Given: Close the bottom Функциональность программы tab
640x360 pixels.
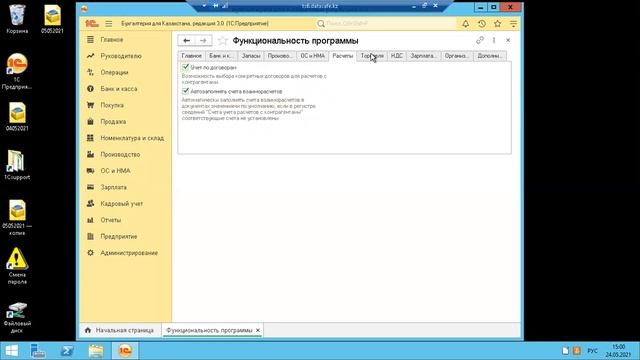Looking at the screenshot, I should 258,330.
